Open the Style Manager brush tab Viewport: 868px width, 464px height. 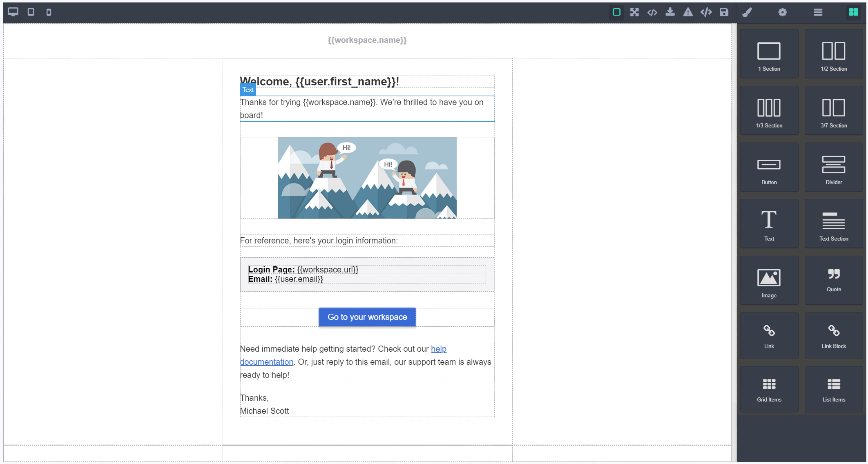[x=747, y=12]
